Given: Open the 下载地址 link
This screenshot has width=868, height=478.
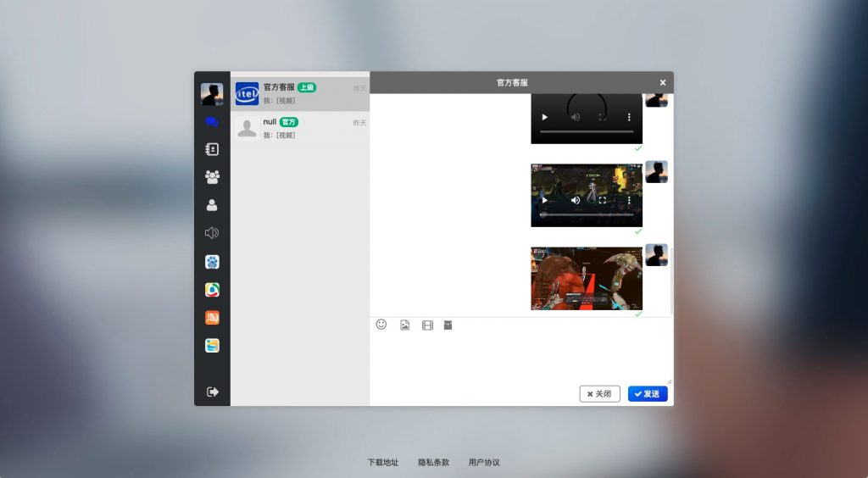Looking at the screenshot, I should pos(383,463).
